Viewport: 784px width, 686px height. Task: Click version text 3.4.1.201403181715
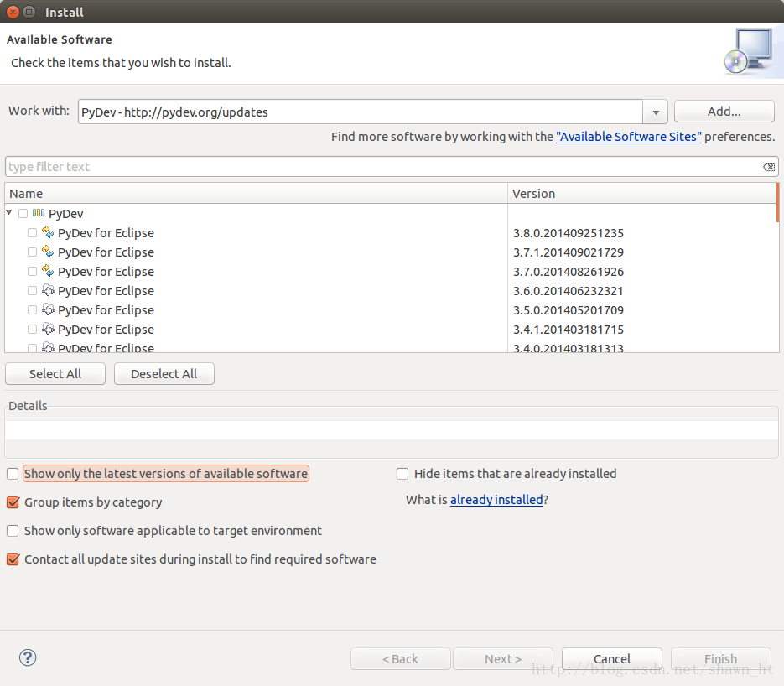568,330
